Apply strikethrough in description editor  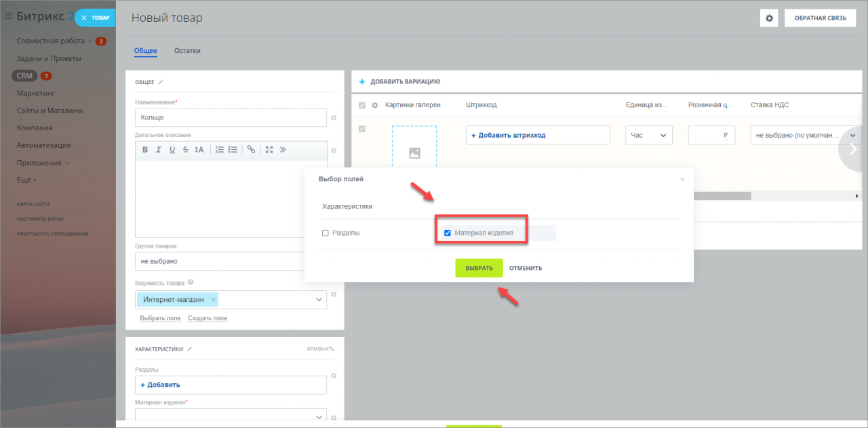pyautogui.click(x=185, y=150)
